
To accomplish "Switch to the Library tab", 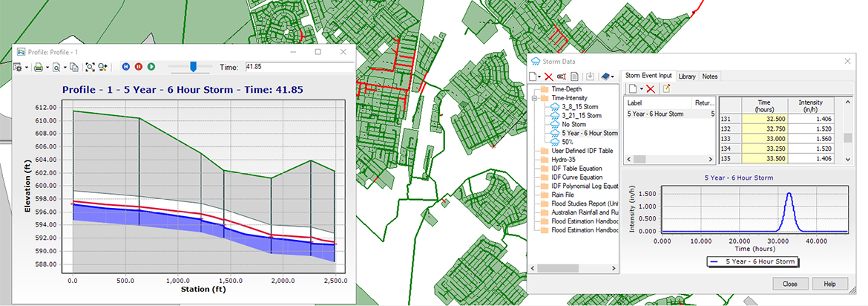I will [687, 76].
